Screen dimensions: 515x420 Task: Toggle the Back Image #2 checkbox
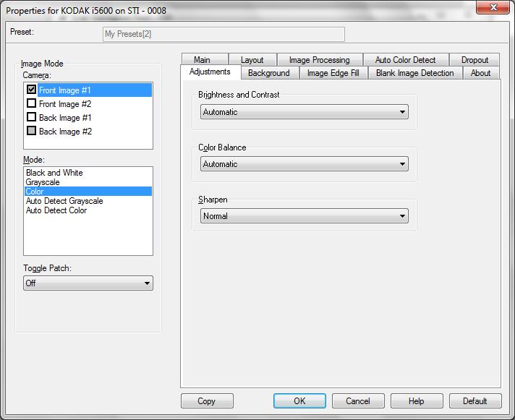32,131
